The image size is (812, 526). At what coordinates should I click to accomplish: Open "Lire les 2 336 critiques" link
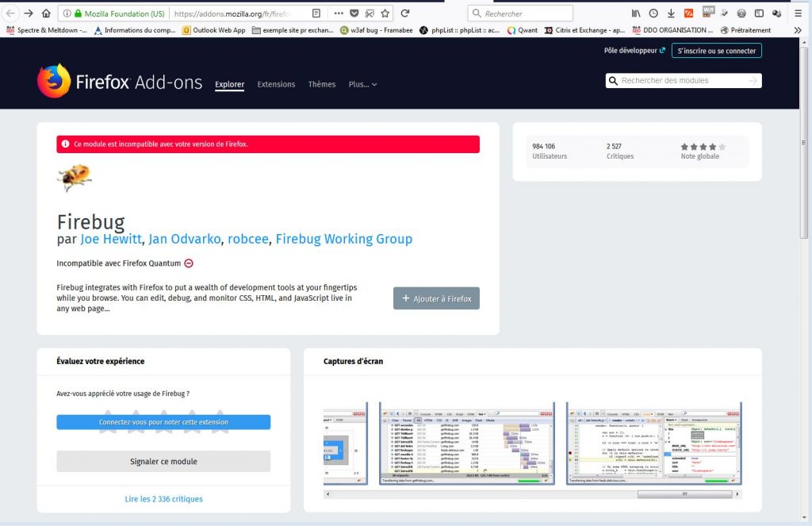(163, 499)
